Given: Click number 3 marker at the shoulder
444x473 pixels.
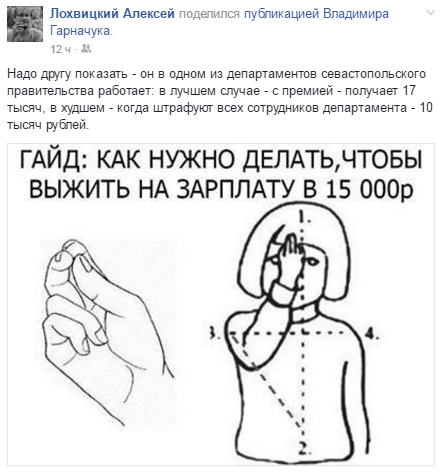Looking at the screenshot, I should point(212,333).
